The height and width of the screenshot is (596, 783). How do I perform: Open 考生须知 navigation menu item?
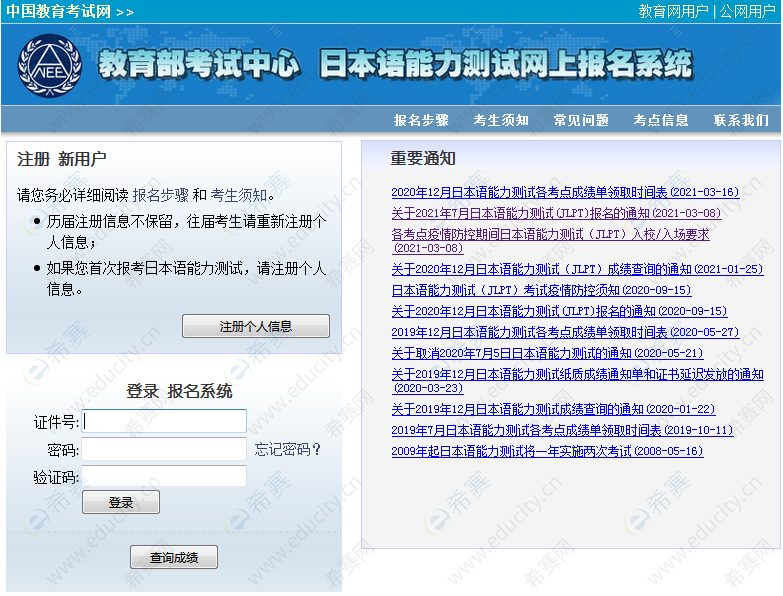click(501, 120)
